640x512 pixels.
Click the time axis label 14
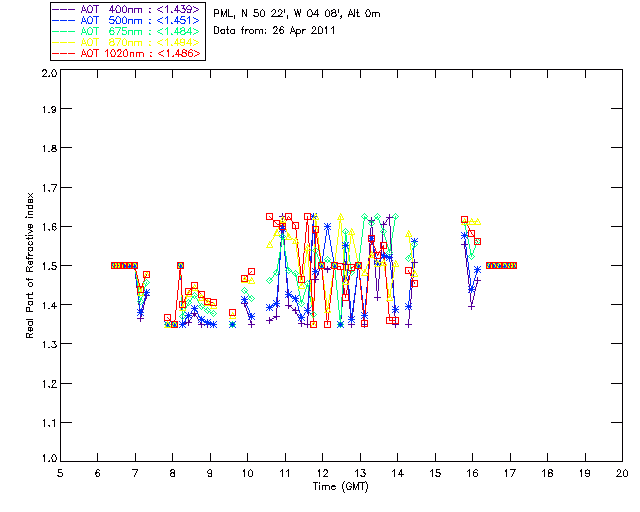(x=398, y=473)
